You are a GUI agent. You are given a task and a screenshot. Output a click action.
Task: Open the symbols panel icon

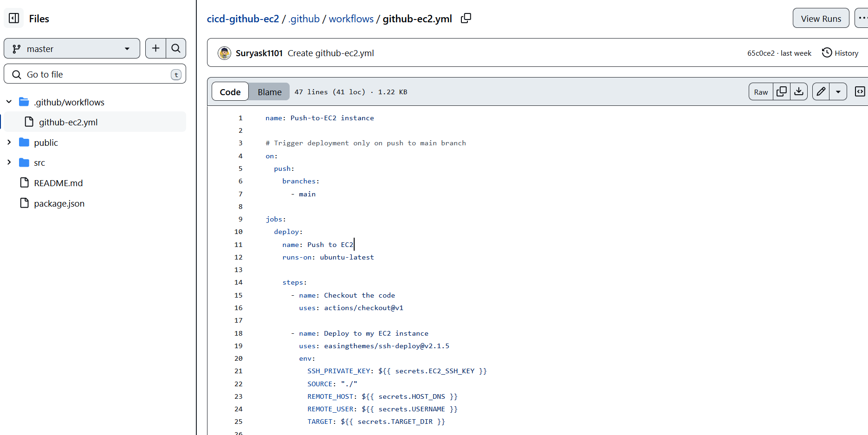point(860,91)
